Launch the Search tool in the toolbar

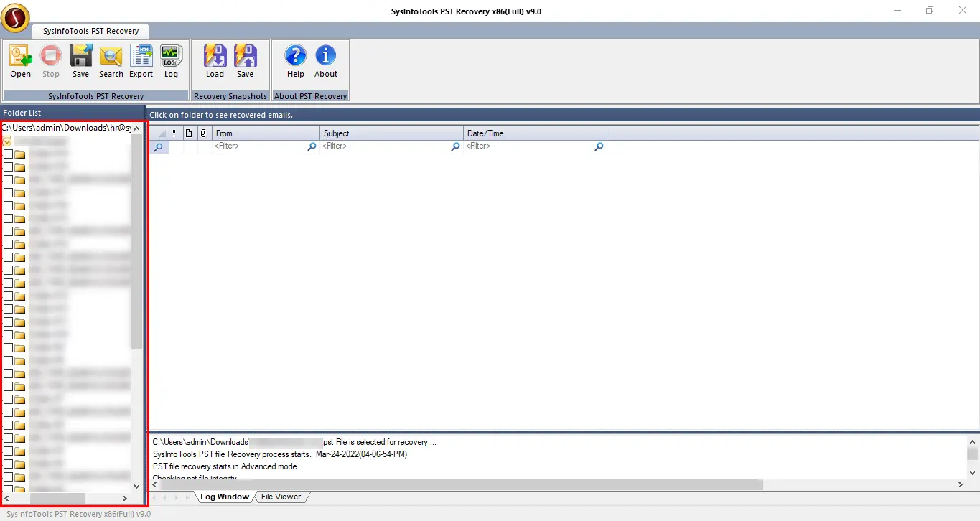(111, 61)
